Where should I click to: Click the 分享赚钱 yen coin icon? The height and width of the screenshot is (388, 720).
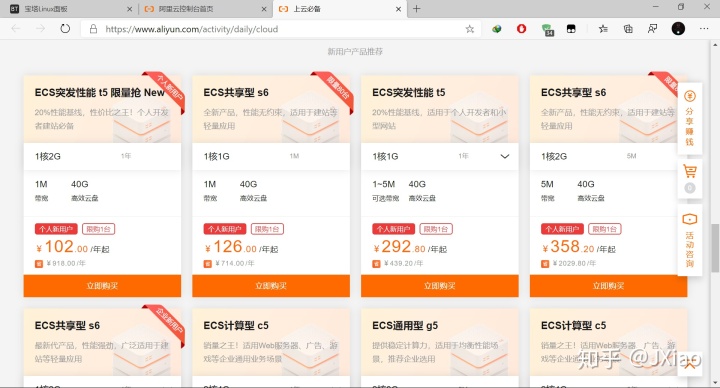click(690, 96)
